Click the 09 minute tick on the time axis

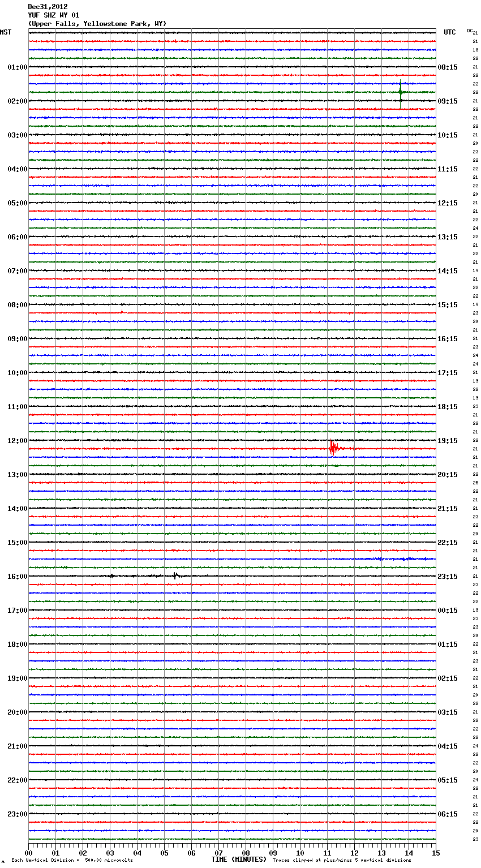pyautogui.click(x=273, y=853)
